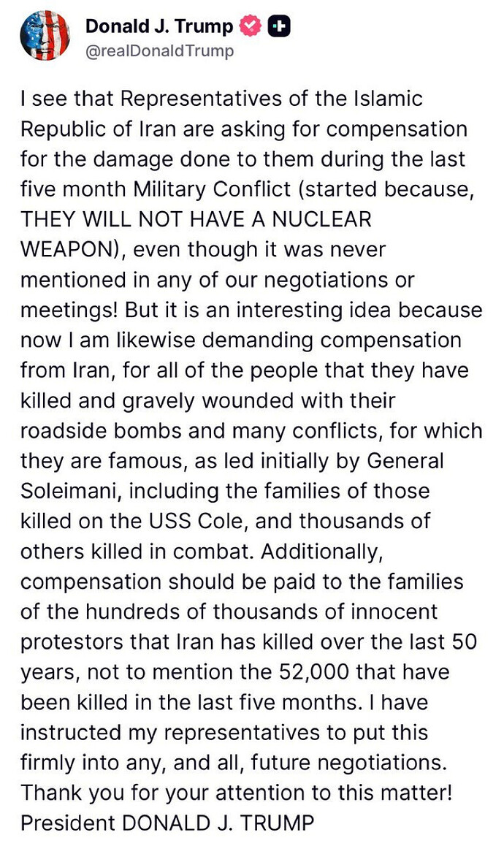Click the word "instructed" in the post

72,733
